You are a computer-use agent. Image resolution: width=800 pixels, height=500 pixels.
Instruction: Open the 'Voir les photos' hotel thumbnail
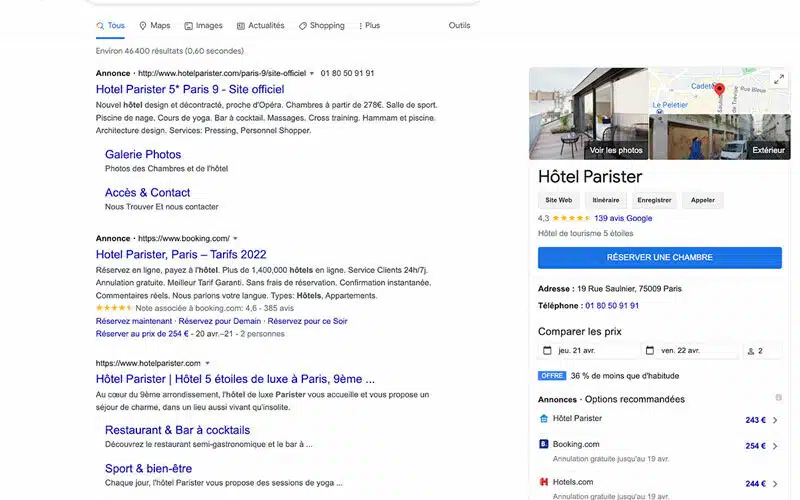(x=588, y=113)
